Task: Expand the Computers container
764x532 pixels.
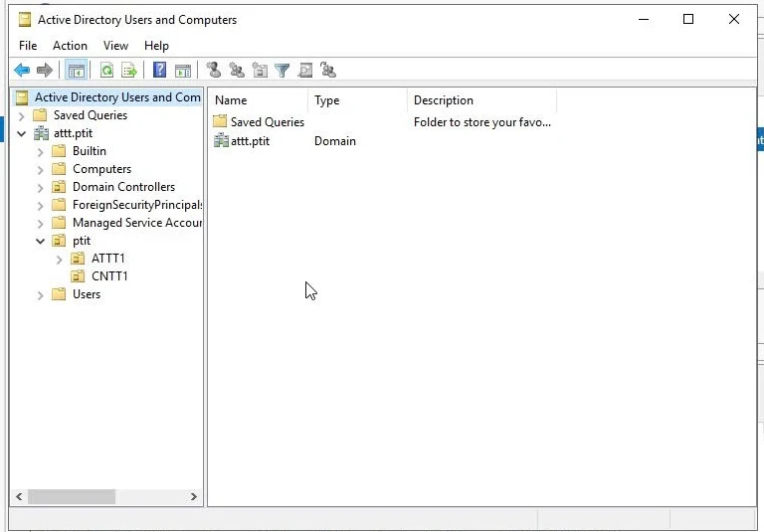Action: pyautogui.click(x=41, y=170)
